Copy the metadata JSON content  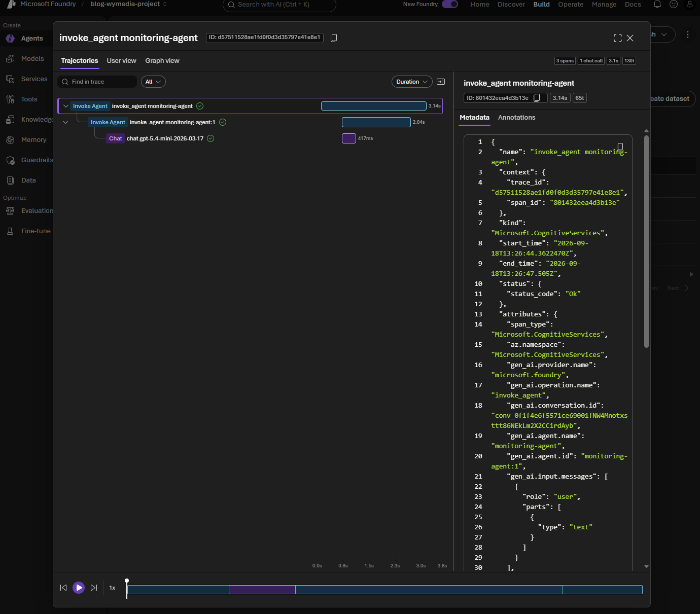(x=620, y=147)
